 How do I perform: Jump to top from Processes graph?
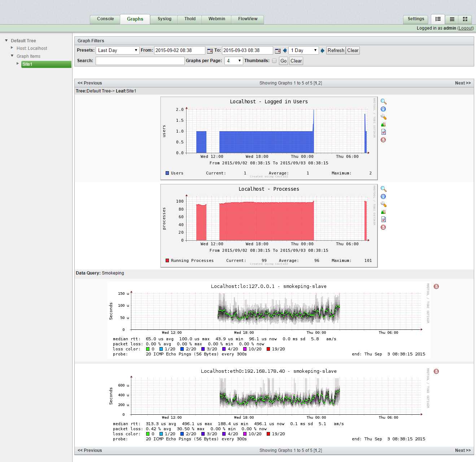pyautogui.click(x=383, y=227)
